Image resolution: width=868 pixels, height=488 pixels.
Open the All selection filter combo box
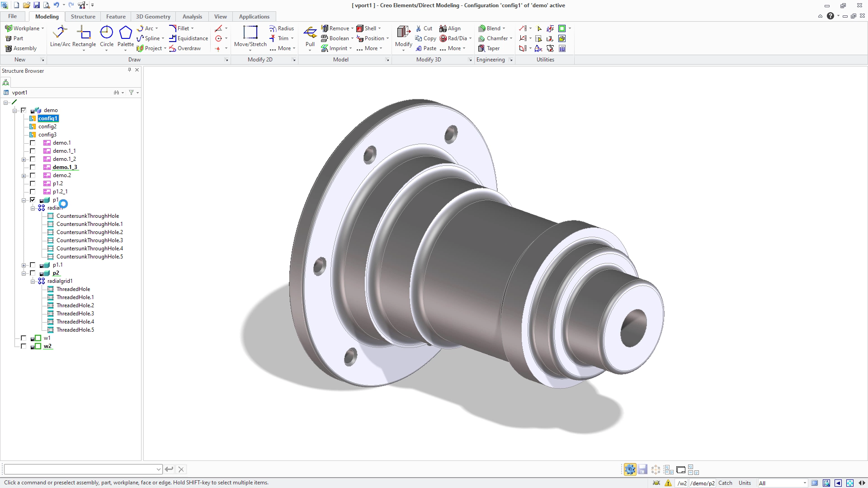pyautogui.click(x=783, y=483)
